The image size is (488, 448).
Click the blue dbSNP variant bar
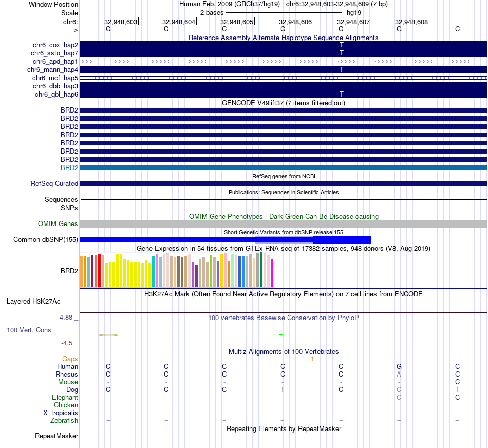(x=226, y=240)
